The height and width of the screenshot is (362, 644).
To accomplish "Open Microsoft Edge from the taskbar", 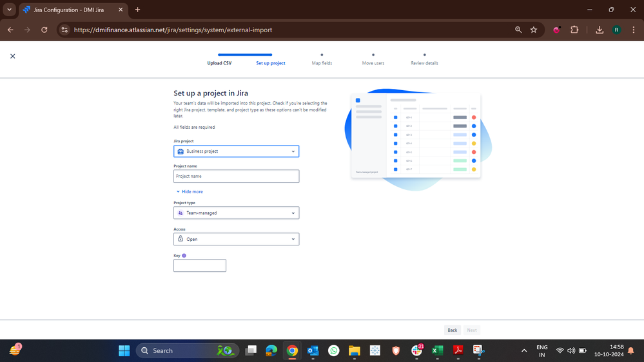I will [271, 350].
